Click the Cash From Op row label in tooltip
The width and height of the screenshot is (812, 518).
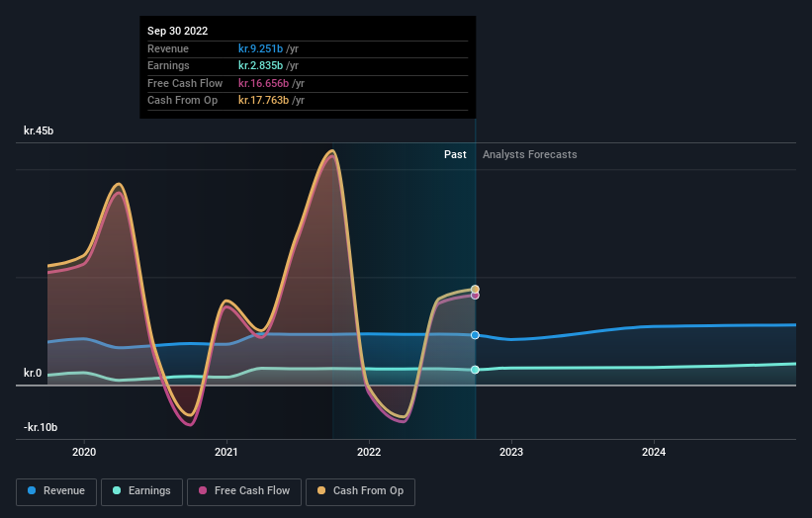tap(182, 101)
